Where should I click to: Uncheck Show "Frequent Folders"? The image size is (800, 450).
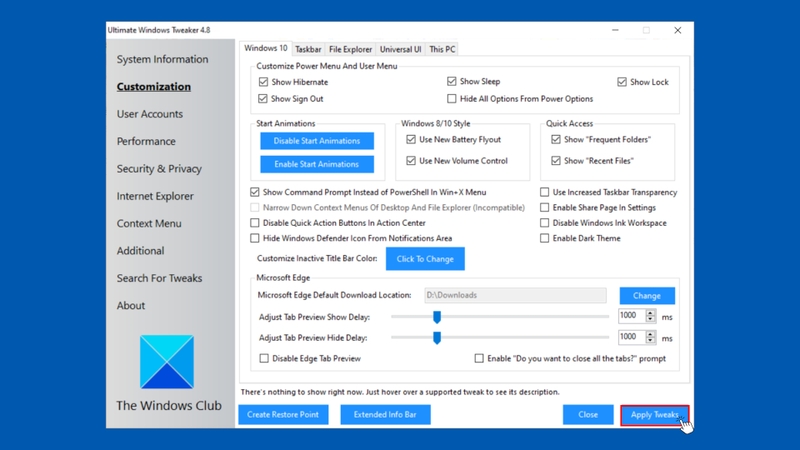click(556, 139)
